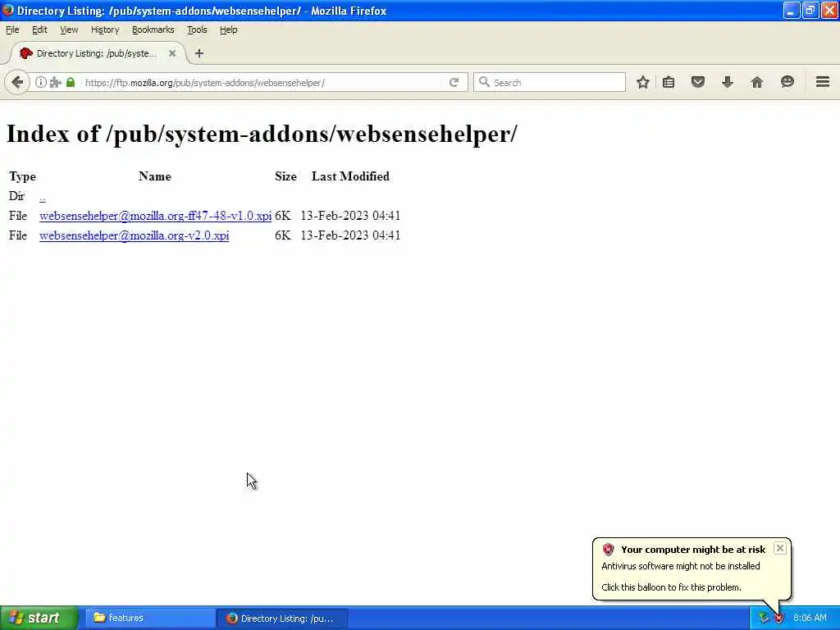Click the 'Dir' type cell

16,196
